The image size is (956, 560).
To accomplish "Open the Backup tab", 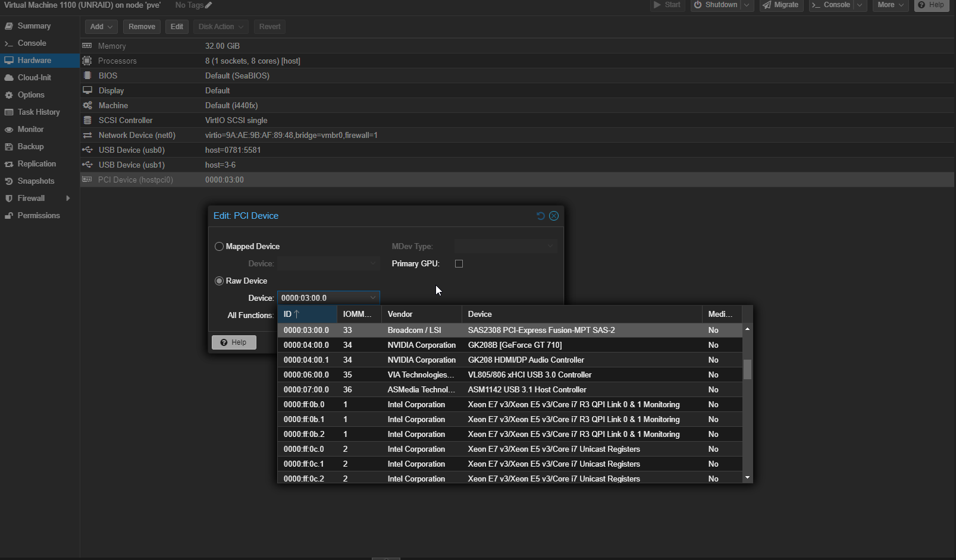I will [30, 147].
